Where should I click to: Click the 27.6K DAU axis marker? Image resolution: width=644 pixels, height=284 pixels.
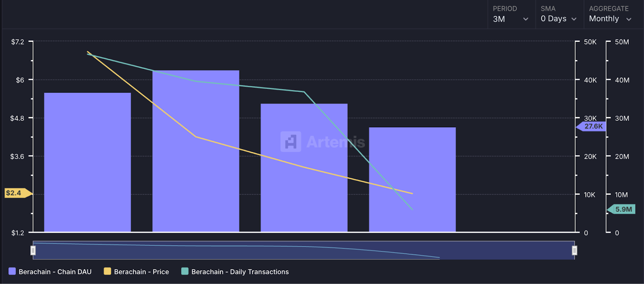[591, 126]
